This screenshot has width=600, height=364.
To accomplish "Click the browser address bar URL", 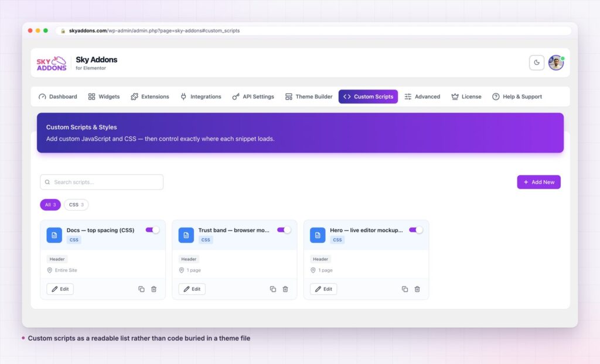I will (154, 30).
